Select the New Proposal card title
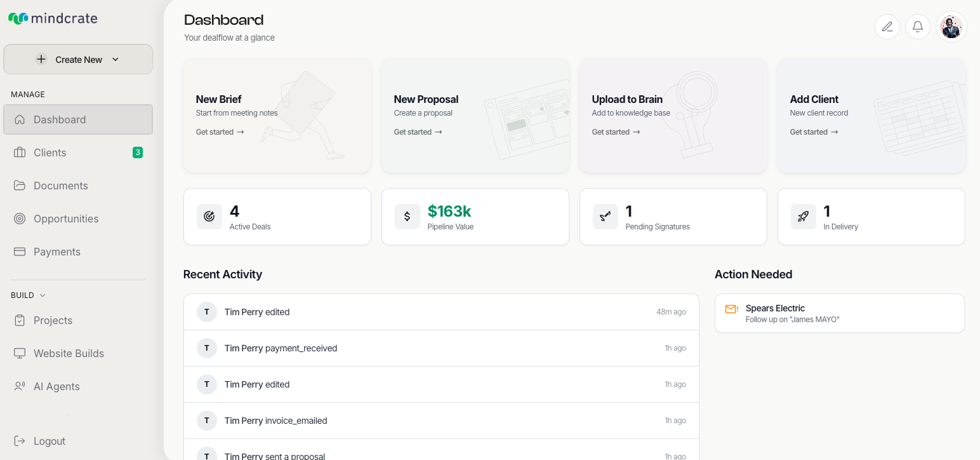This screenshot has height=460, width=980. (426, 99)
